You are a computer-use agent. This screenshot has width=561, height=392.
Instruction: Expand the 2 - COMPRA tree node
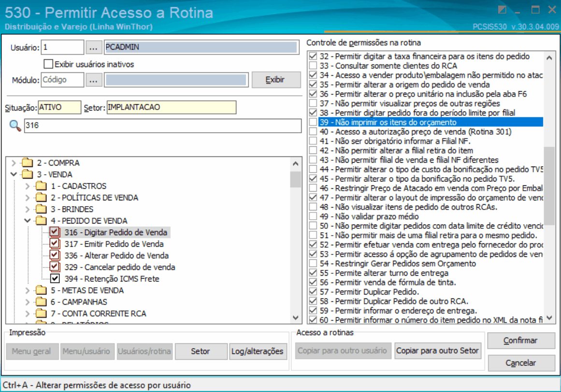tap(14, 163)
